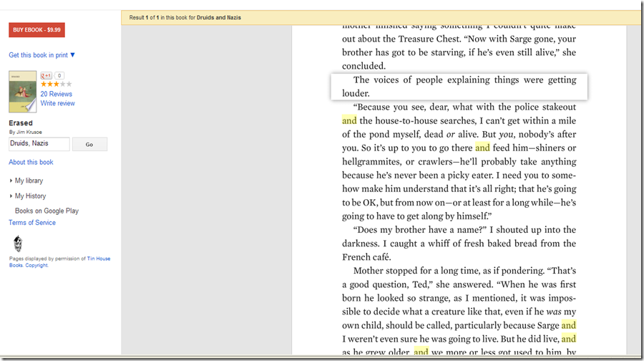Open the Get this book in print dropdown
Viewport: 644px width, 361px height.
point(42,54)
